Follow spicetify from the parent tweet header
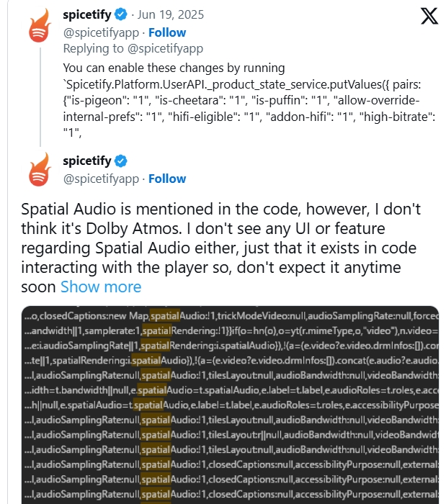The width and height of the screenshot is (446, 504). (167, 32)
